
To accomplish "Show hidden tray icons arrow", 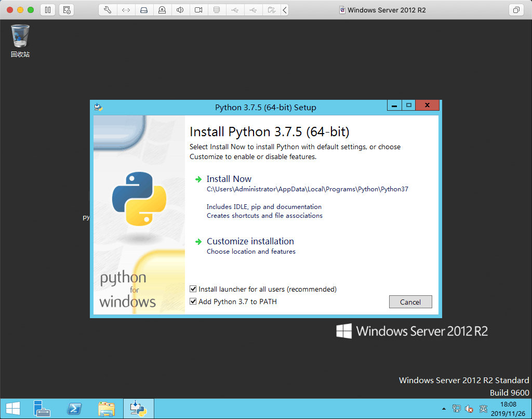I will [444, 409].
